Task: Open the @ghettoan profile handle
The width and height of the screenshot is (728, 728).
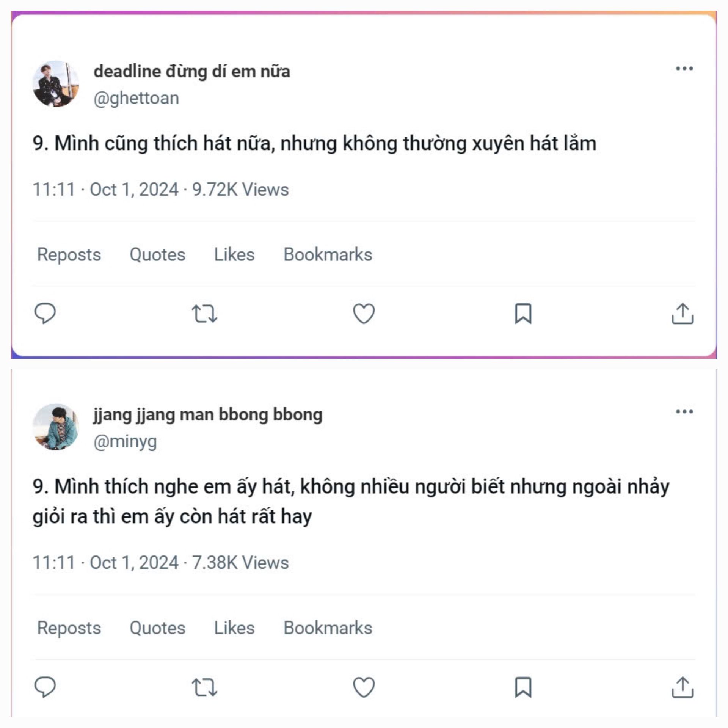Action: click(x=136, y=98)
